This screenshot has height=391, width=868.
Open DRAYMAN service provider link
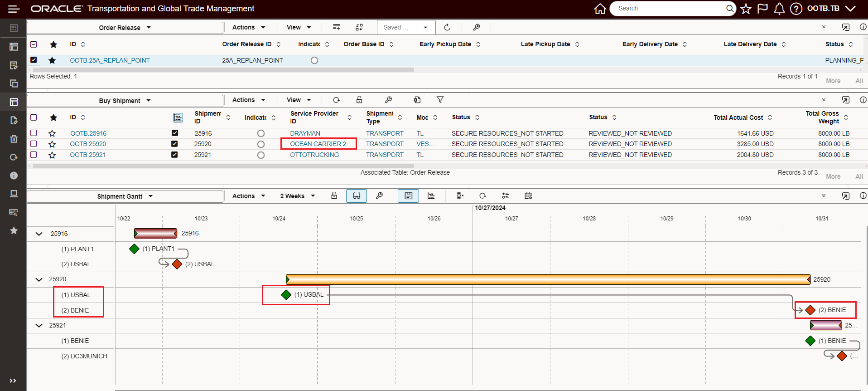[305, 133]
